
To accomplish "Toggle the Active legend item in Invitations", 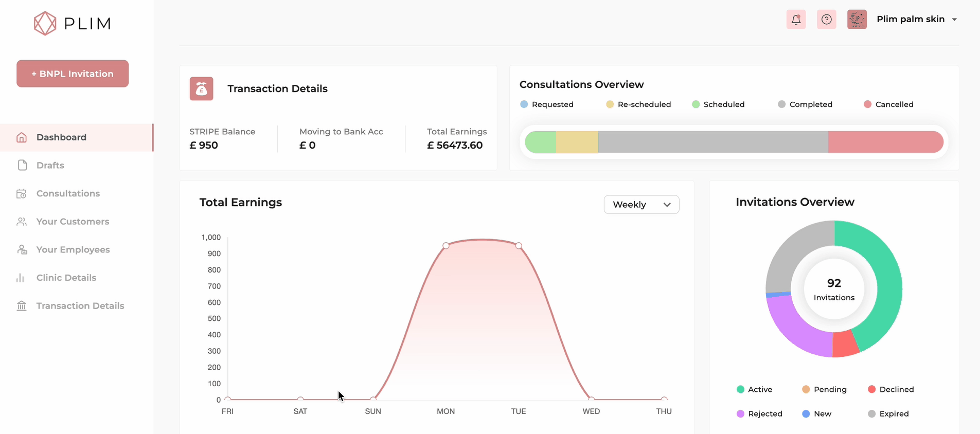I will [754, 389].
